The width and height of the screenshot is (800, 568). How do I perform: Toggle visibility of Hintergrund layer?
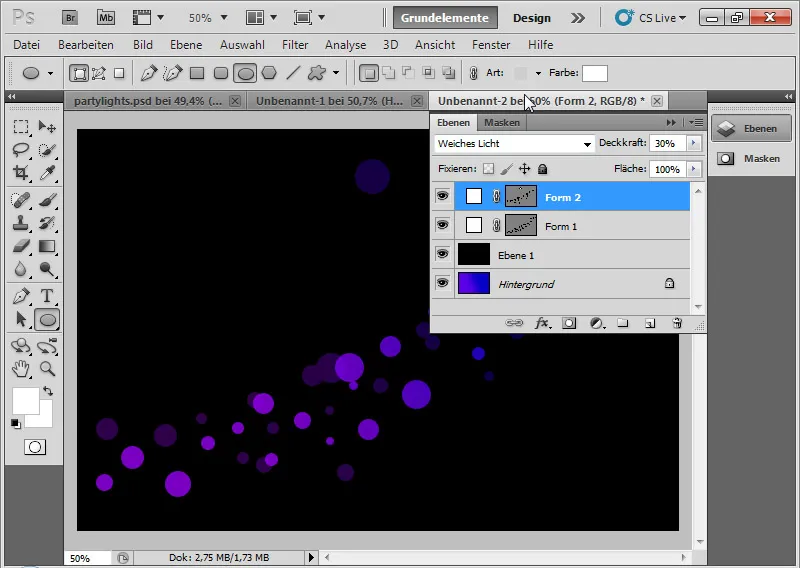[x=442, y=283]
